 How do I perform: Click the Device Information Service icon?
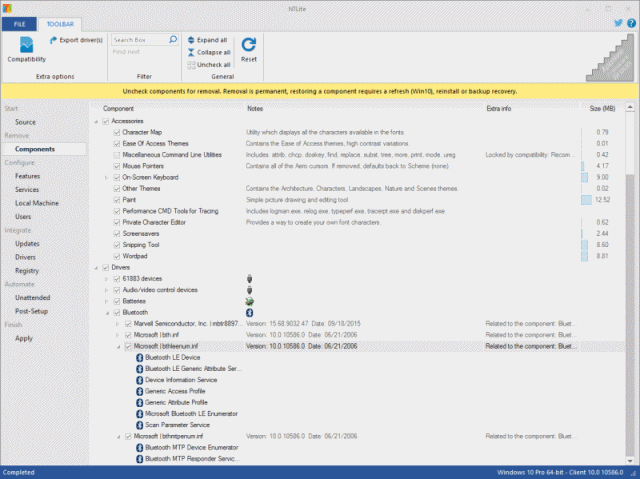point(139,380)
